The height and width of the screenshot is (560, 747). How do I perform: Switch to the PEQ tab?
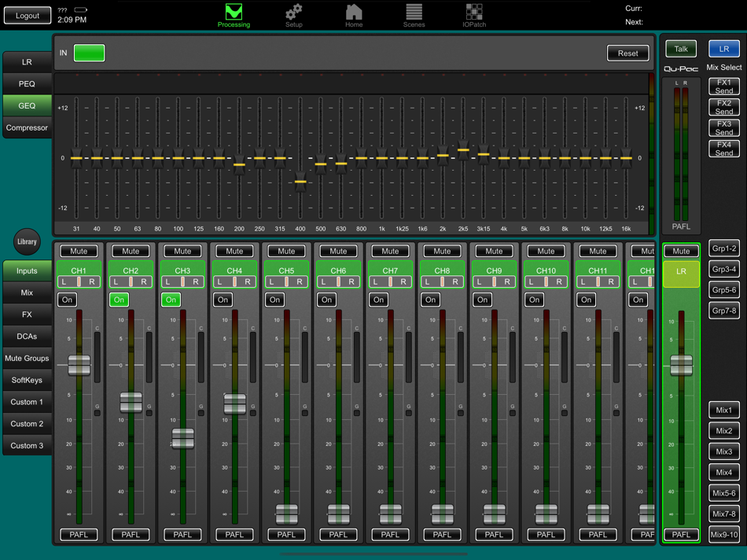27,83
